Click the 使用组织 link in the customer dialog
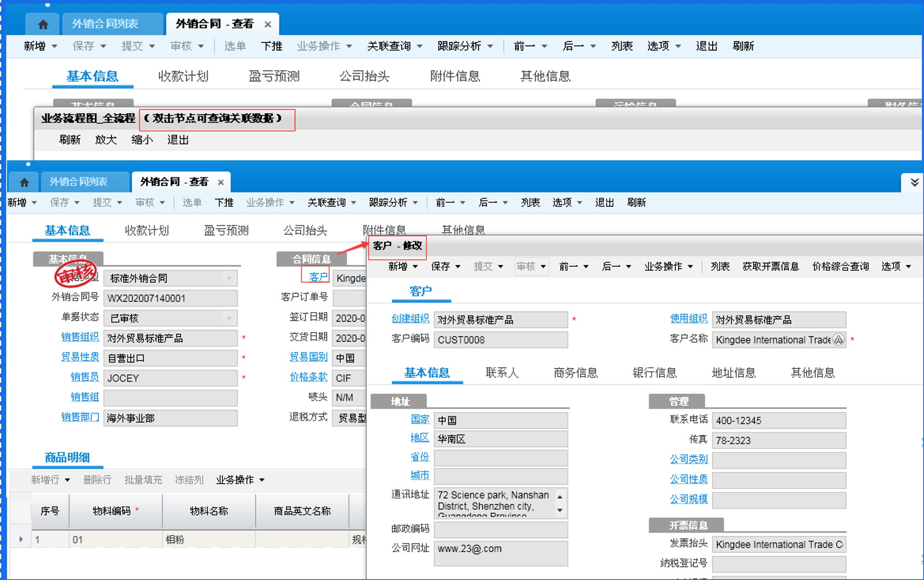The image size is (924, 580). (x=689, y=319)
